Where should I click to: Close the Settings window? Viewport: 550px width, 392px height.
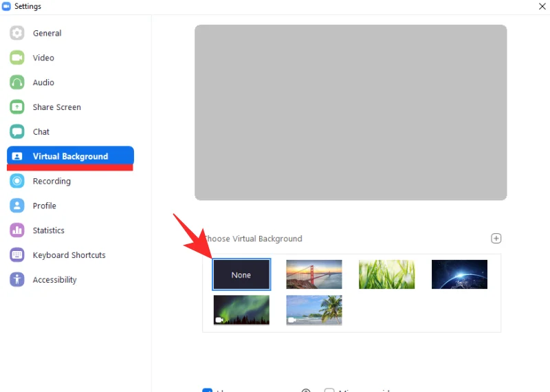tap(542, 6)
